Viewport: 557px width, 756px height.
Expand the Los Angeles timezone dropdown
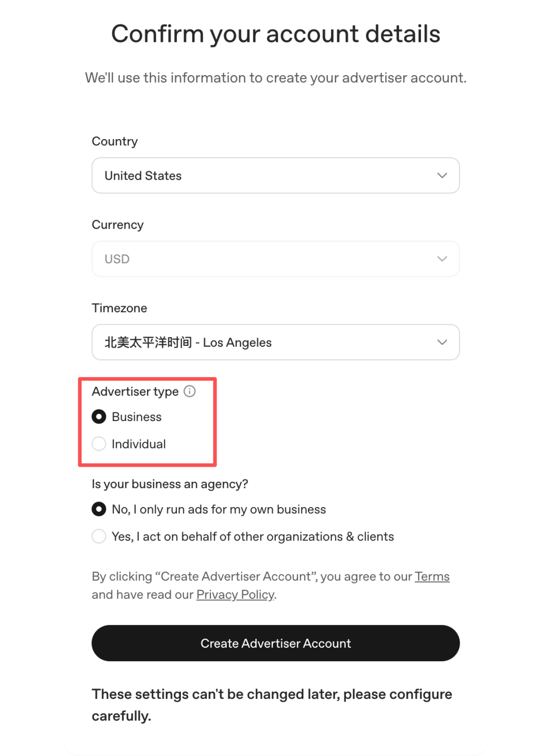[x=275, y=342]
